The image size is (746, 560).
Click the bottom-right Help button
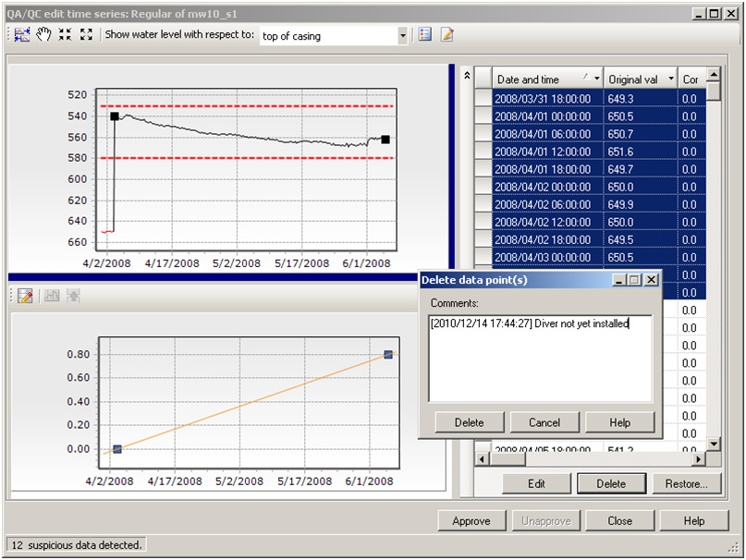694,521
